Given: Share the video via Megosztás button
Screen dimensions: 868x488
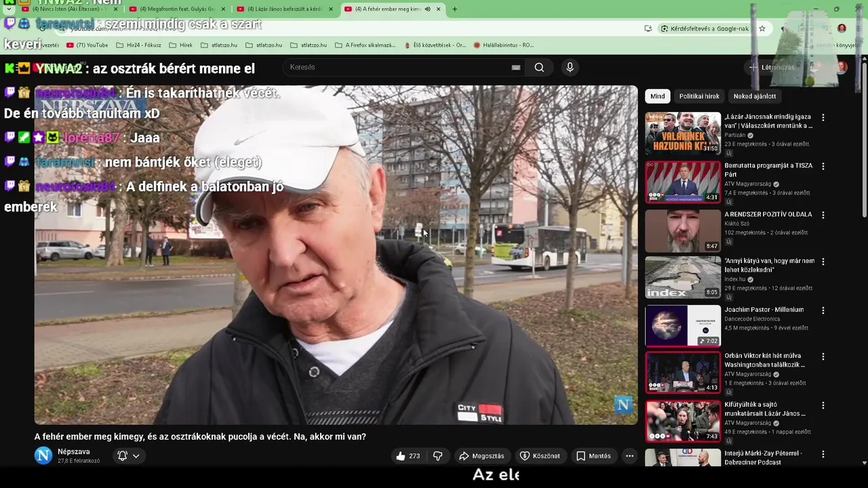Looking at the screenshot, I should click(x=481, y=456).
